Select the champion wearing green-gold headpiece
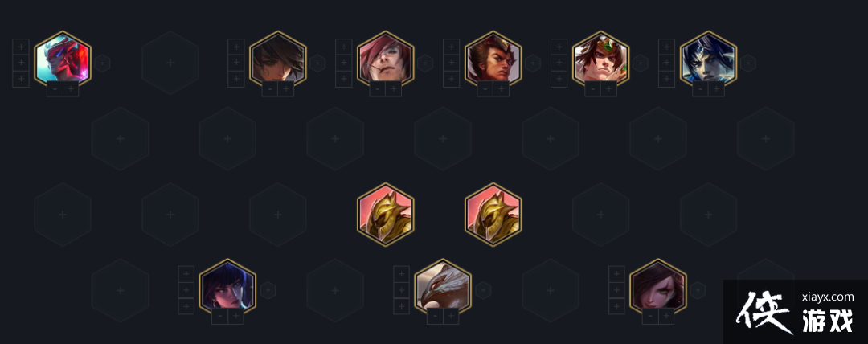The height and width of the screenshot is (344, 868). pos(600,59)
